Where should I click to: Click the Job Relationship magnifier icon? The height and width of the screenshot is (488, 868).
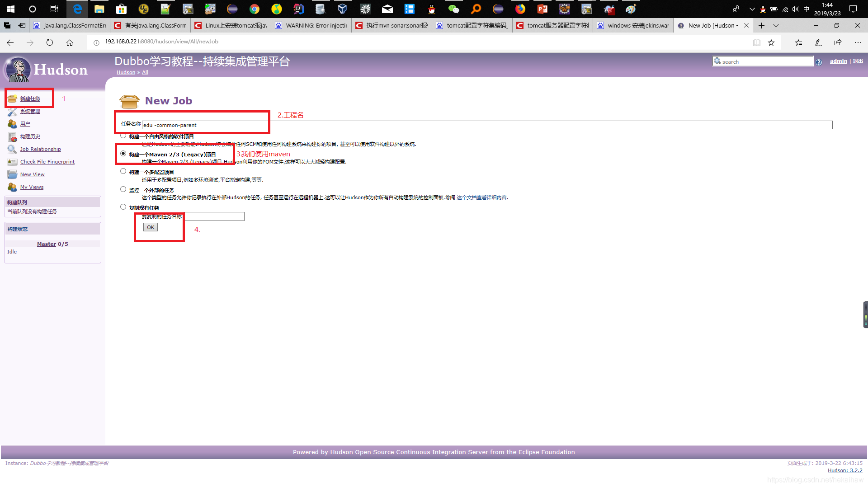12,149
